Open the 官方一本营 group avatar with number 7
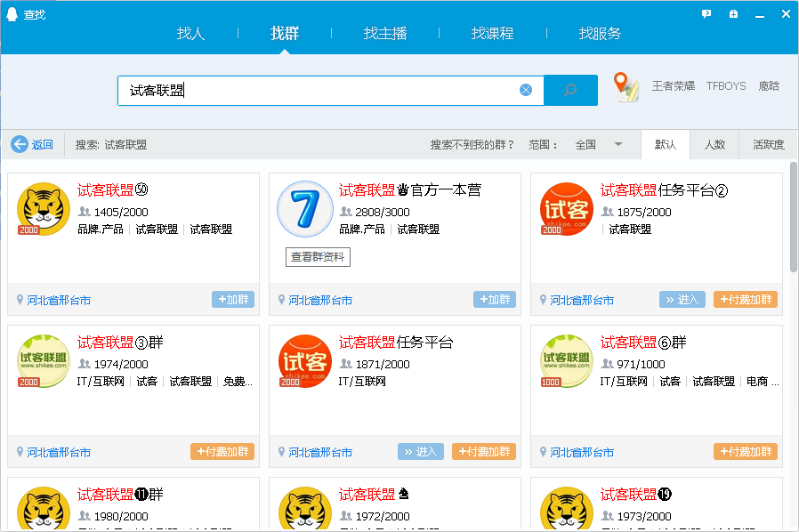Screen dimensions: 799x532 (x=305, y=210)
